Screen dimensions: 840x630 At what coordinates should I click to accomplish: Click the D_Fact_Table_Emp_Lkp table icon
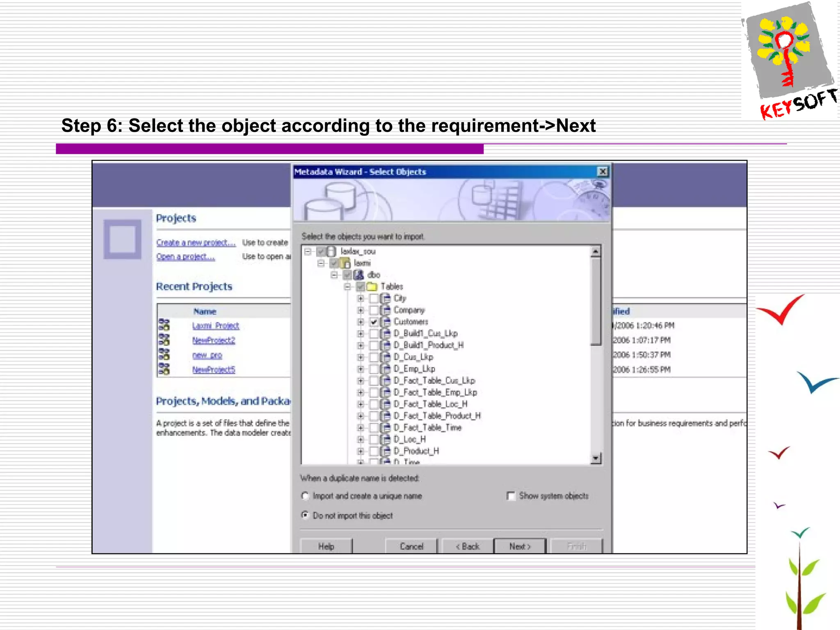386,393
